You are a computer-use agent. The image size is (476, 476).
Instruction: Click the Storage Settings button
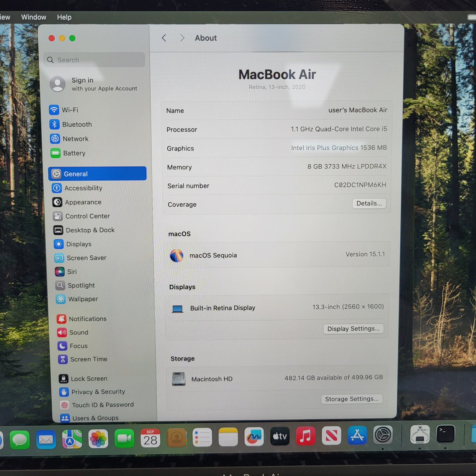[x=352, y=399]
